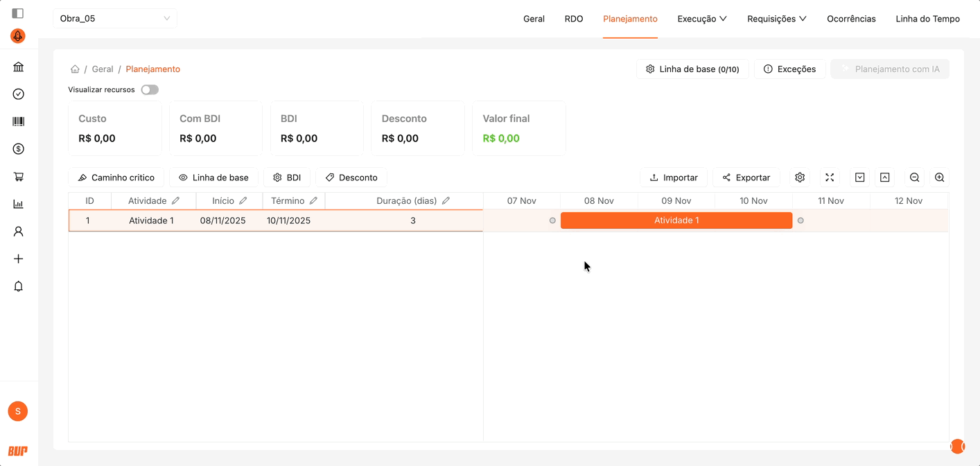The image size is (980, 466).
Task: Expand the Requisições menu
Action: 776,19
